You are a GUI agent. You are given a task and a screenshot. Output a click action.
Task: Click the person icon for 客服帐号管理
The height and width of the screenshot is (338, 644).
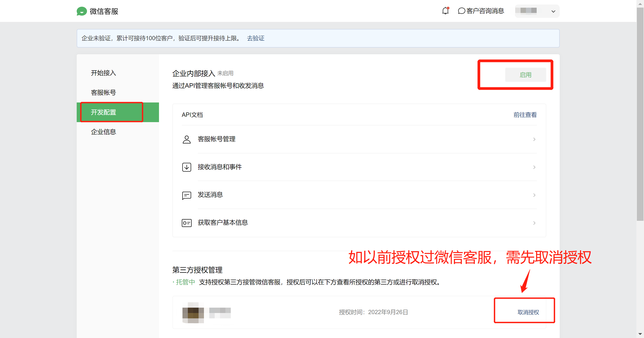click(x=186, y=139)
